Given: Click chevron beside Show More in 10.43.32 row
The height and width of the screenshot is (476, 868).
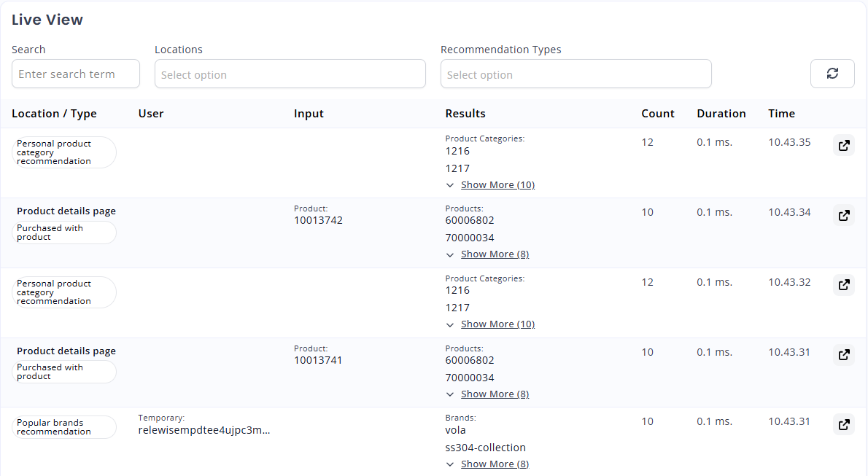Looking at the screenshot, I should [x=450, y=325].
